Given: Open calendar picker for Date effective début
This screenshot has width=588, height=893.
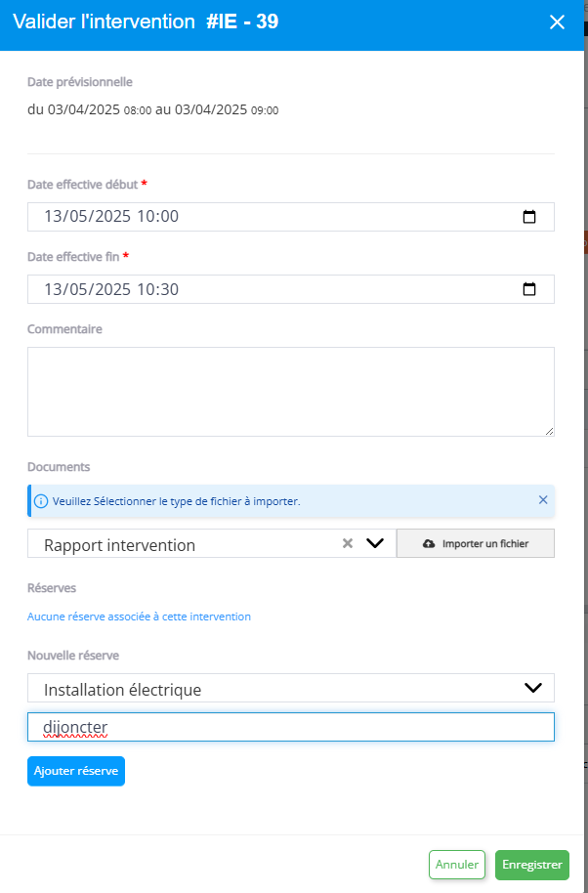Looking at the screenshot, I should pyautogui.click(x=529, y=217).
